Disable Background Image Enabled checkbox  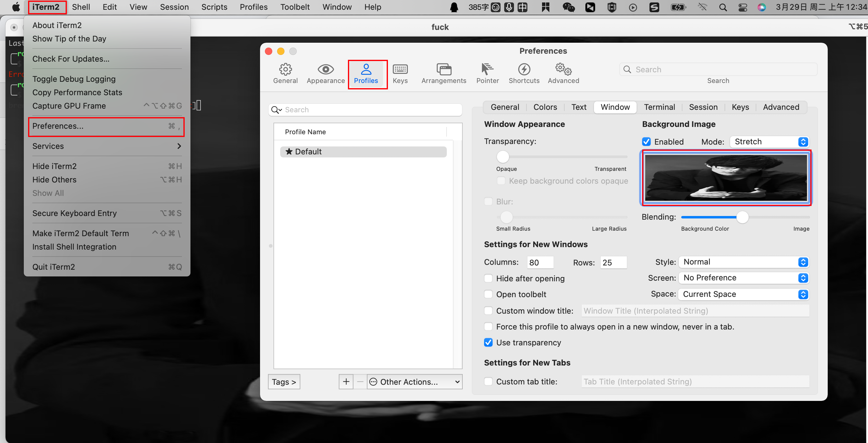(646, 142)
